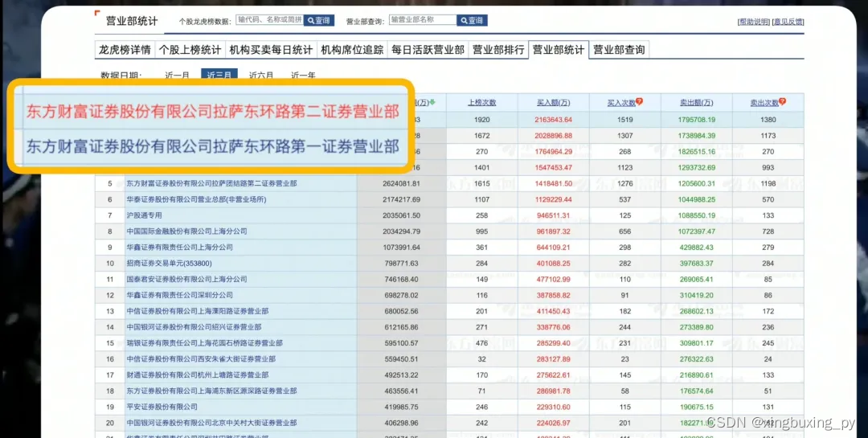Click the row number 13 cell
Viewport: 868px width, 438px height.
109,311
